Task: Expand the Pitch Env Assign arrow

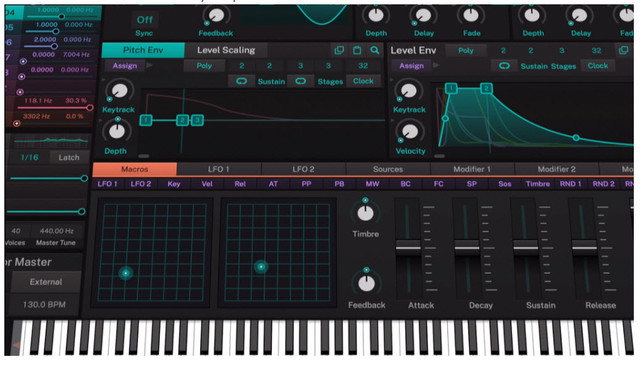Action: (x=150, y=65)
